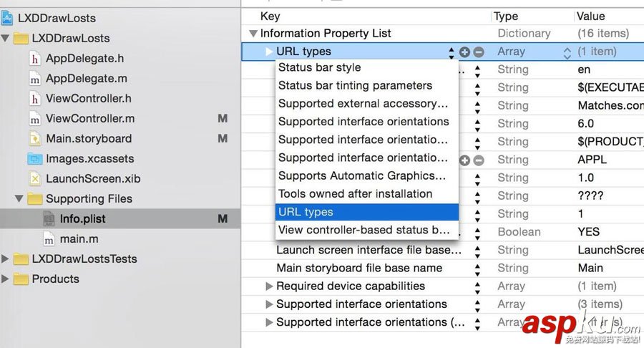Open the LaunchScreen.xib file icon
Screen dimensions: 644x348
pyautogui.click(x=35, y=179)
